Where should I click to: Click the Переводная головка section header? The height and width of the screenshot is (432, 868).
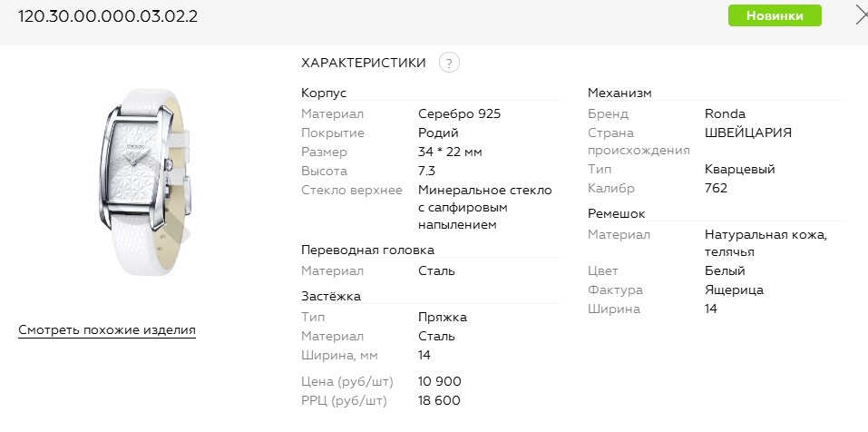pyautogui.click(x=367, y=250)
